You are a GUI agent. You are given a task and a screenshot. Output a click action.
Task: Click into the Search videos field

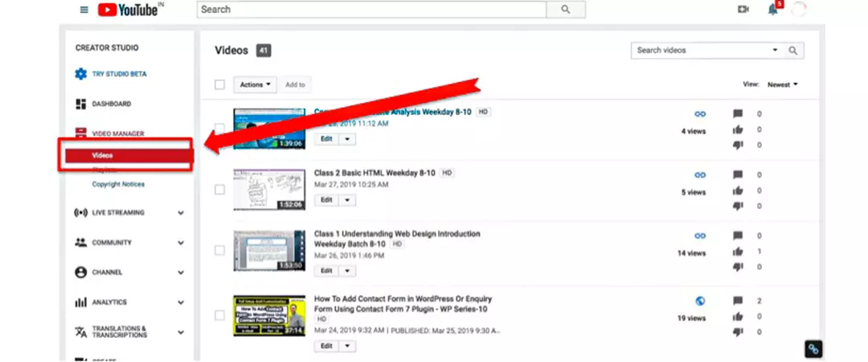tap(701, 51)
